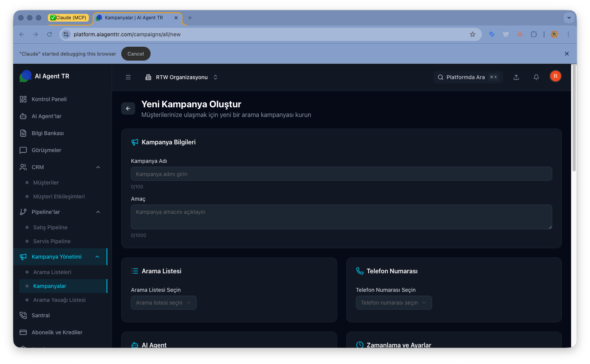Open notifications bell icon
The width and height of the screenshot is (590, 364).
tap(536, 77)
